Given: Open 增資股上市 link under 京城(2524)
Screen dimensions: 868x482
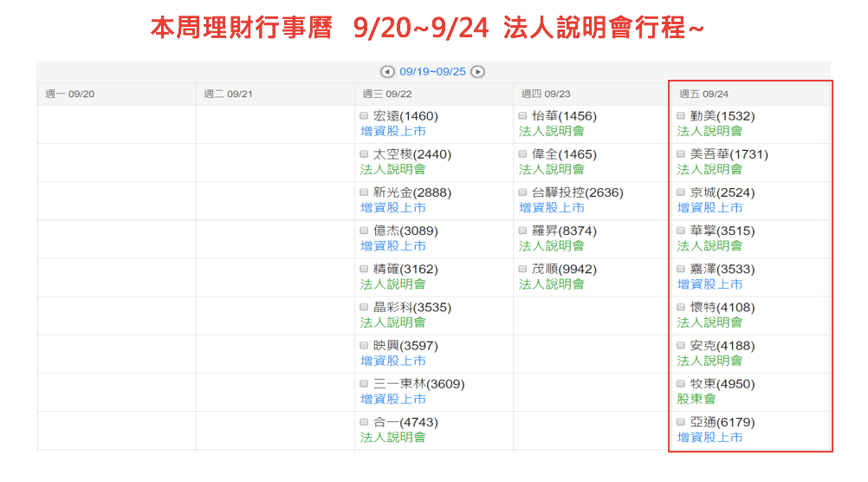Looking at the screenshot, I should click(709, 207).
